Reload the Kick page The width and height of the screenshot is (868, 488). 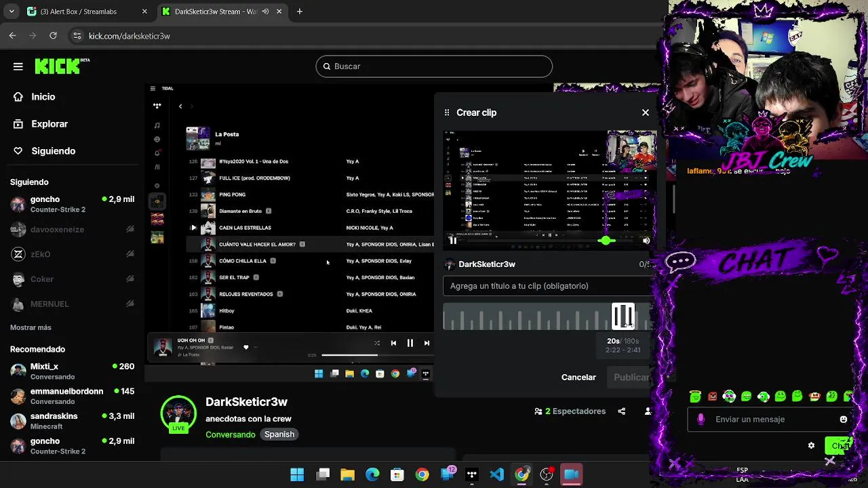pyautogui.click(x=53, y=36)
